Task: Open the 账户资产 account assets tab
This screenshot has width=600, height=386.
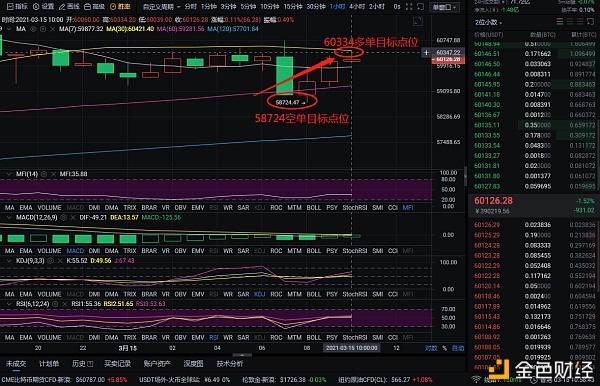Action: (x=157, y=364)
